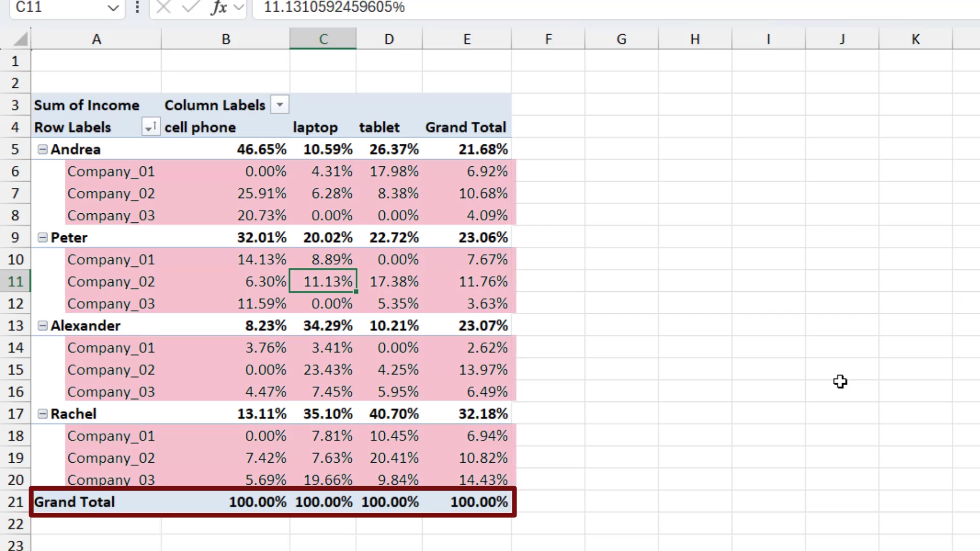The width and height of the screenshot is (980, 551).
Task: Collapse the Rachel group
Action: coord(43,414)
